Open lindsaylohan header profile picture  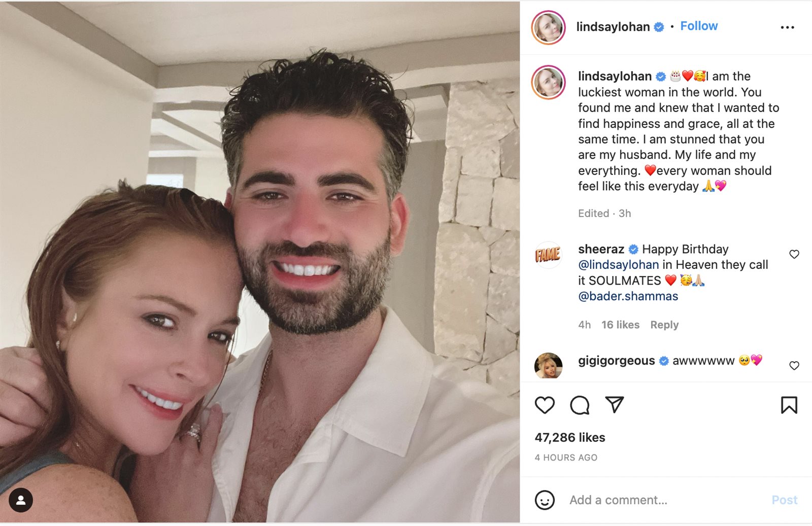[548, 27]
